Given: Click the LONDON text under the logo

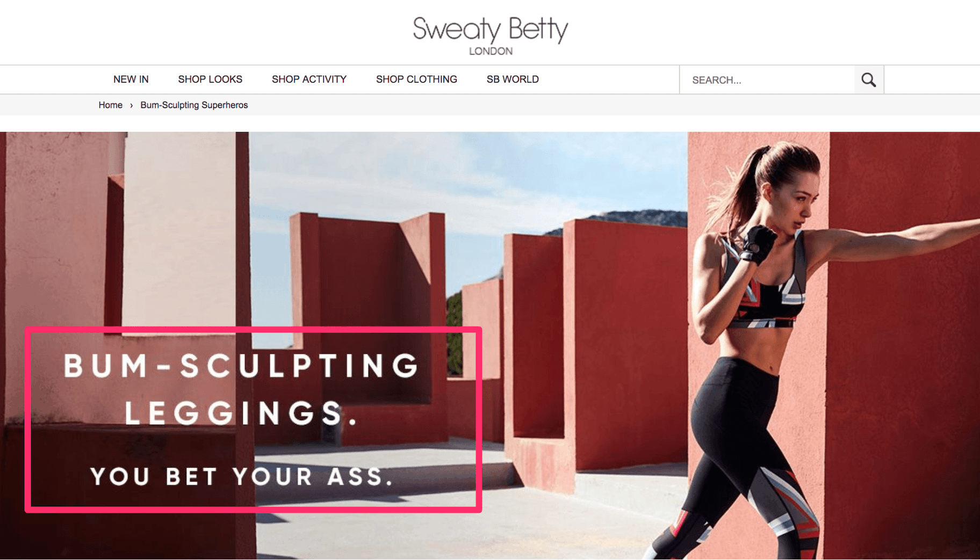Looking at the screenshot, I should [x=491, y=51].
